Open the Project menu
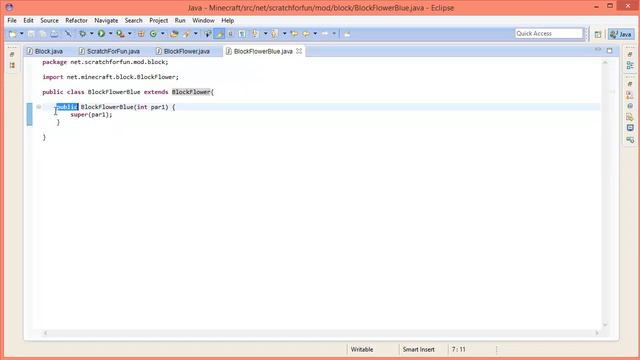 (x=158, y=20)
